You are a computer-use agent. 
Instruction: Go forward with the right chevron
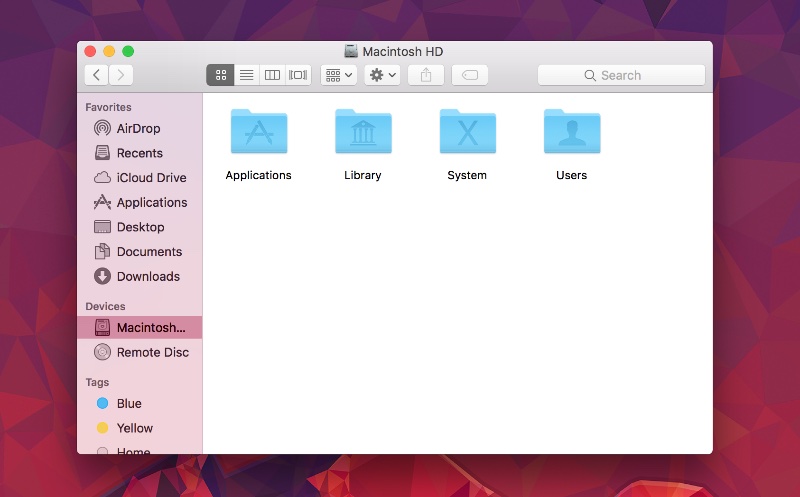[x=121, y=75]
